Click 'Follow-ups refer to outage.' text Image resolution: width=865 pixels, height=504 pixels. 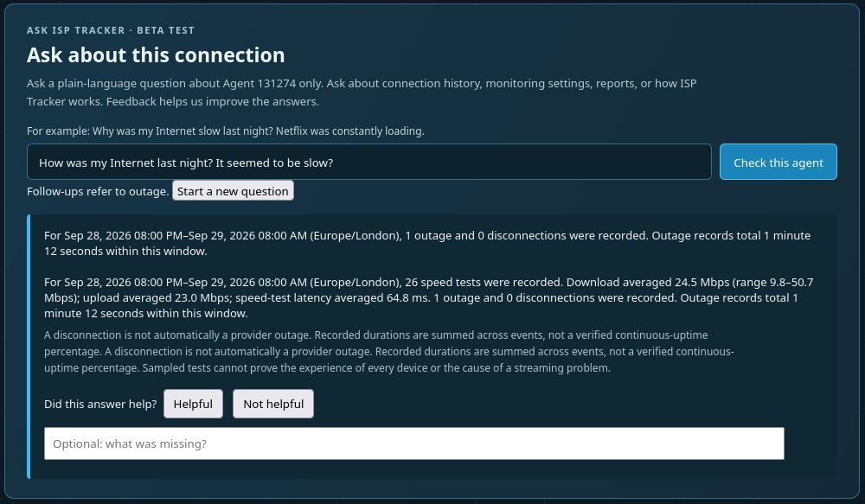[98, 191]
